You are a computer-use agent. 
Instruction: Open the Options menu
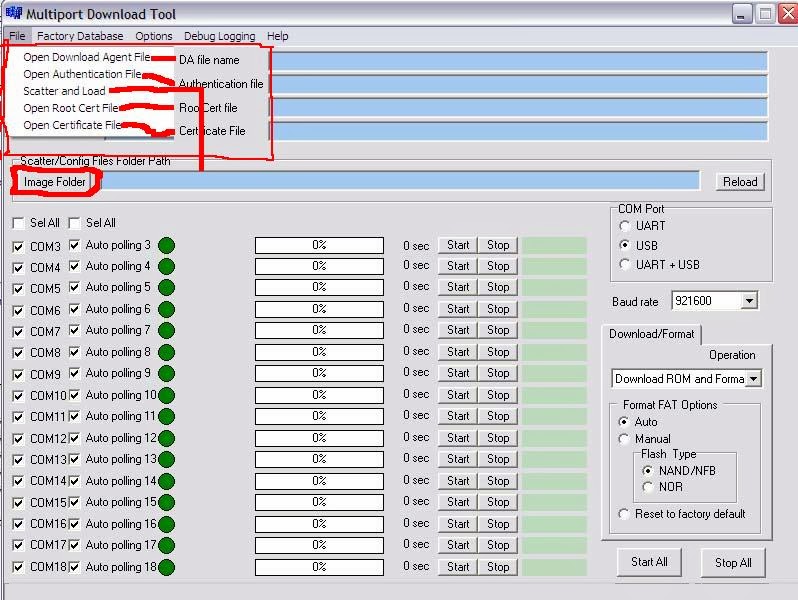click(154, 36)
